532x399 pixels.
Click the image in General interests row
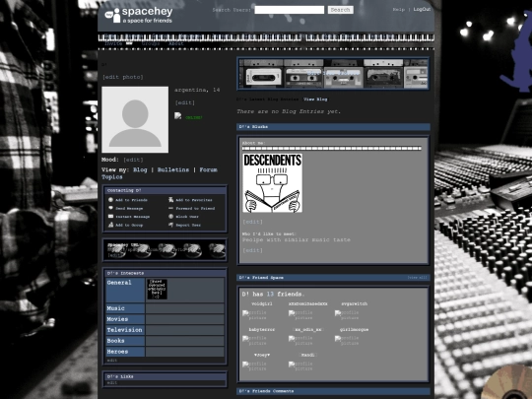pyautogui.click(x=157, y=289)
